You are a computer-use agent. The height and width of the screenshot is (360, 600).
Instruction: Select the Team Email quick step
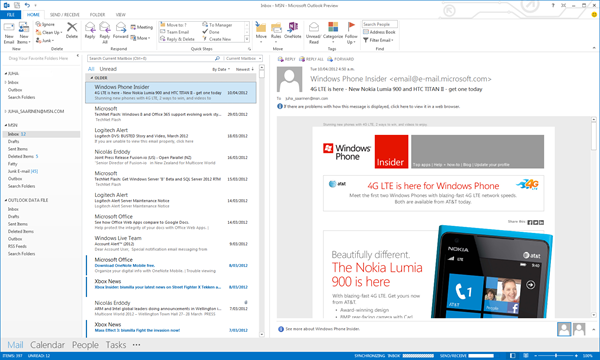[174, 32]
